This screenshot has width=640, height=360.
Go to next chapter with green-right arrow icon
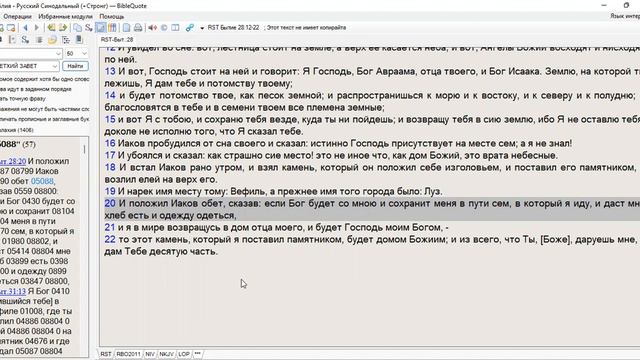point(63,28)
